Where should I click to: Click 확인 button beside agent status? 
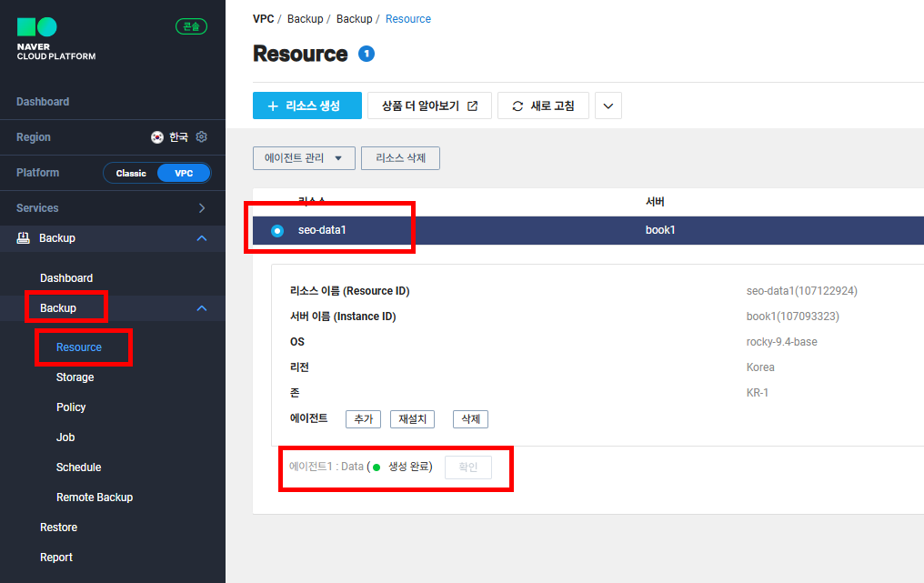pos(467,467)
